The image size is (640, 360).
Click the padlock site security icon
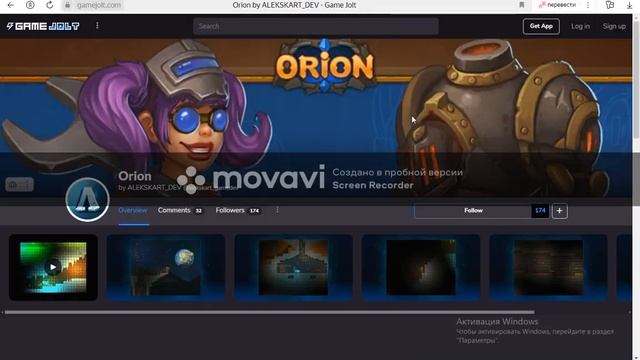(68, 5)
